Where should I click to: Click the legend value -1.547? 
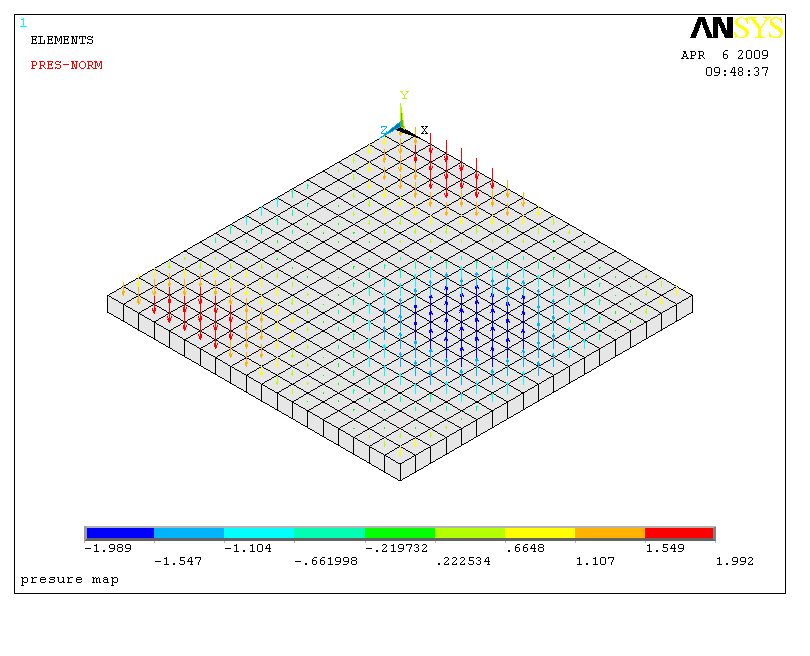coord(178,561)
